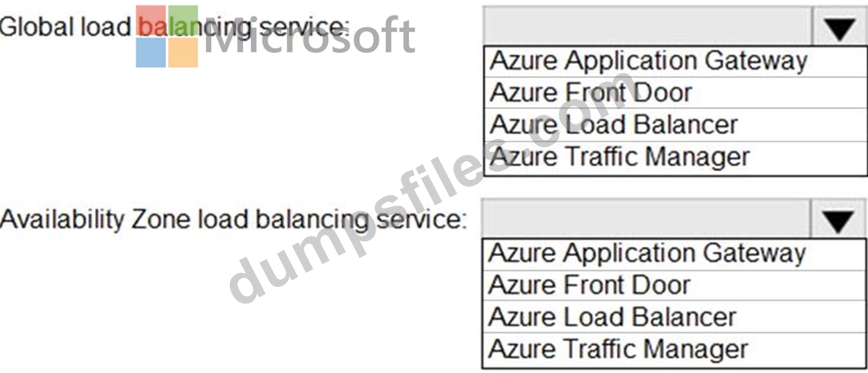Expand the Global load balancing service dropdown arrow
Viewport: 868px width, 373px height.
(839, 27)
